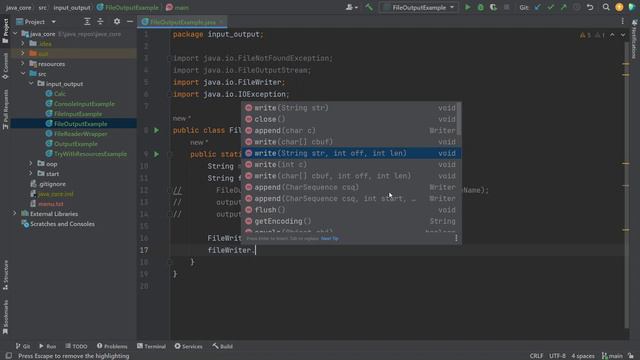
Task: Open the Problems tool window tab
Action: coord(112,346)
